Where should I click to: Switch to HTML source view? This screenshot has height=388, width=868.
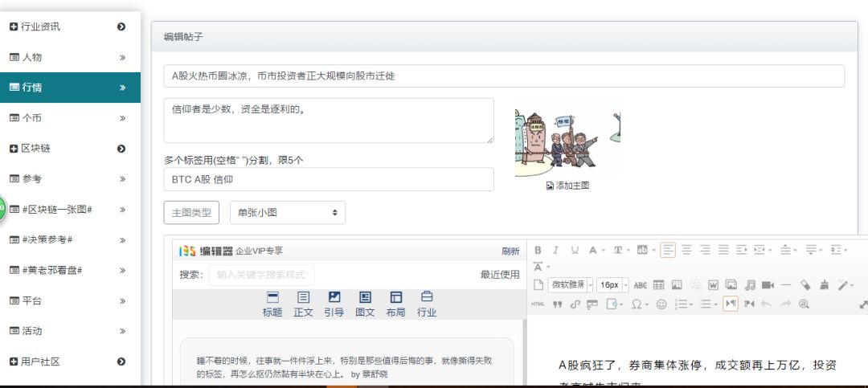tap(538, 304)
